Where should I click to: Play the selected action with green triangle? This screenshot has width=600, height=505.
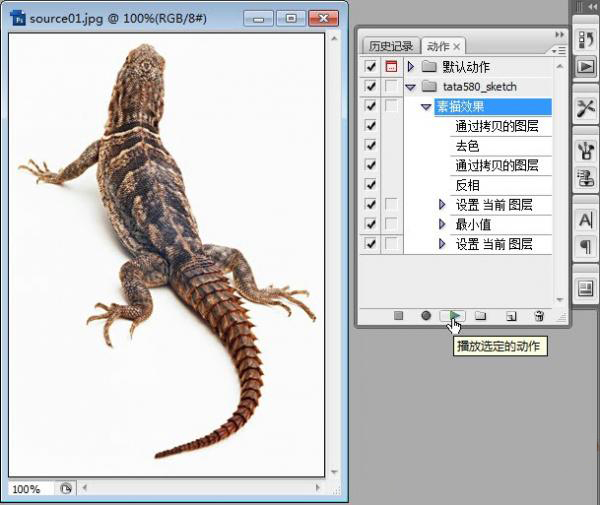point(454,316)
